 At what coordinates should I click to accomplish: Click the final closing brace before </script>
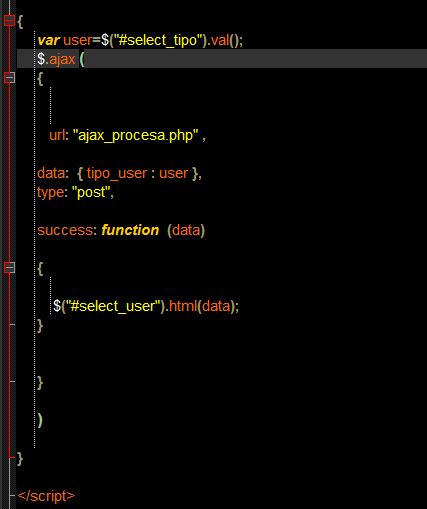pos(20,458)
